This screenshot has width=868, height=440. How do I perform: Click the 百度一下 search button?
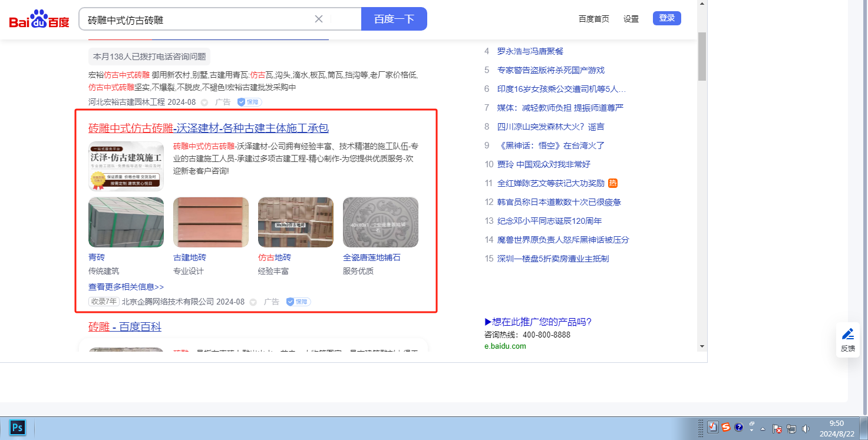tap(394, 19)
